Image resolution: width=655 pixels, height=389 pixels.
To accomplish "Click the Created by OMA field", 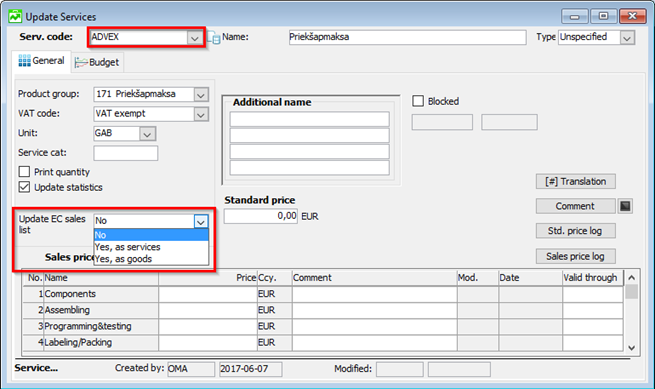I will point(191,369).
